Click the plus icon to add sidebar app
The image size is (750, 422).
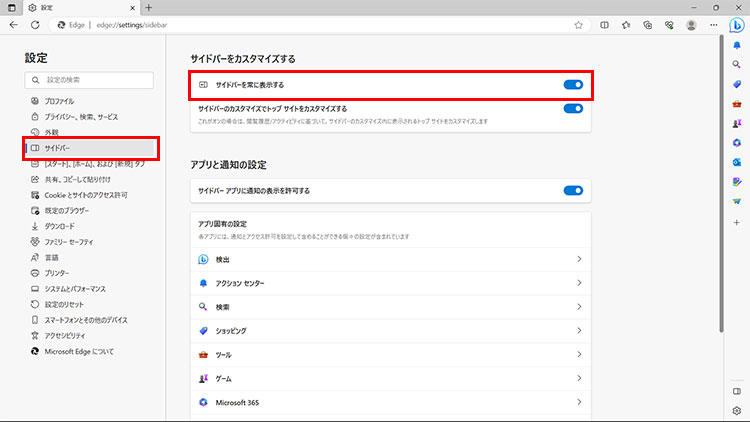coord(736,222)
